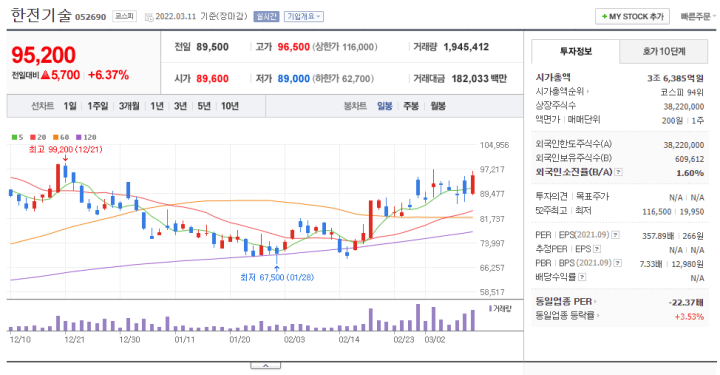Click the 상장주식수 38,220,000 value
720x375 pixels.
683,106
